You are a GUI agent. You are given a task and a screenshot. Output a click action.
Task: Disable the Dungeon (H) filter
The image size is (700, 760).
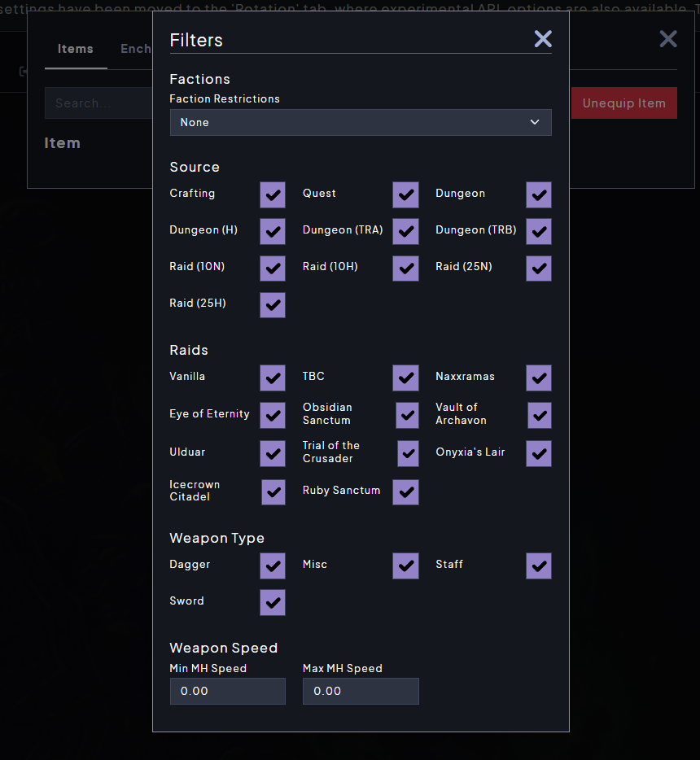[273, 231]
